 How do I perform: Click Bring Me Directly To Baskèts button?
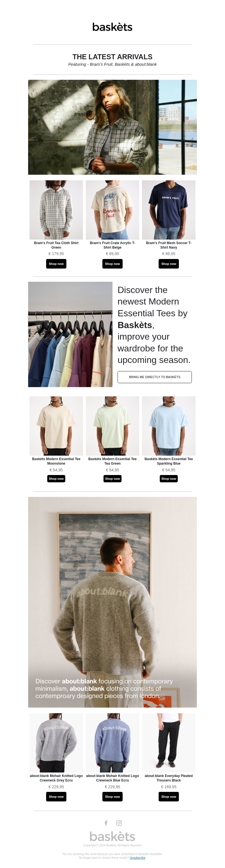154,377
